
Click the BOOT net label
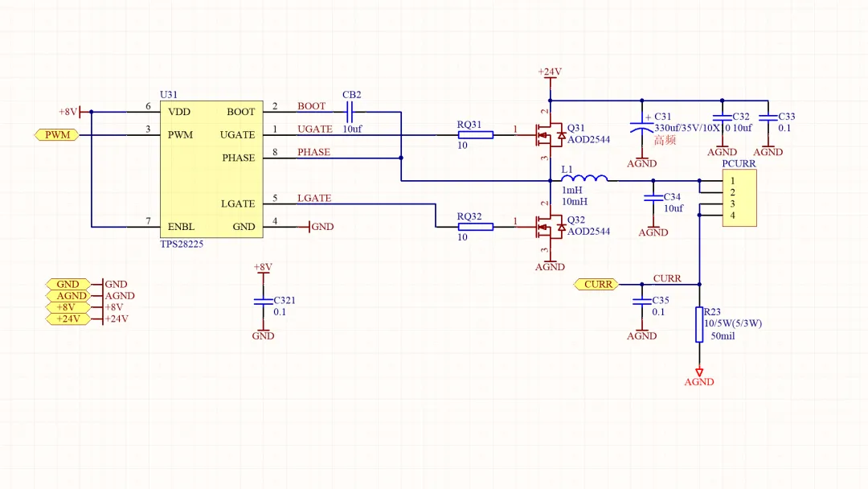(x=311, y=106)
